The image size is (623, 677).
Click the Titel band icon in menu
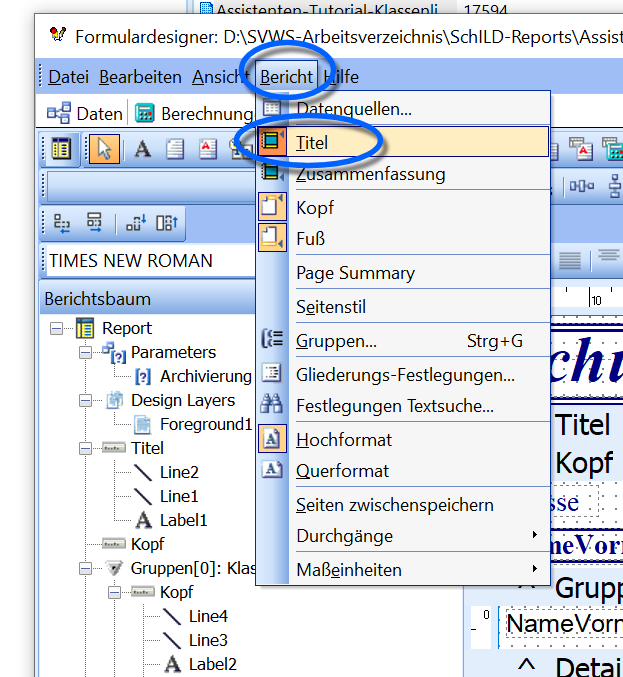click(272, 142)
